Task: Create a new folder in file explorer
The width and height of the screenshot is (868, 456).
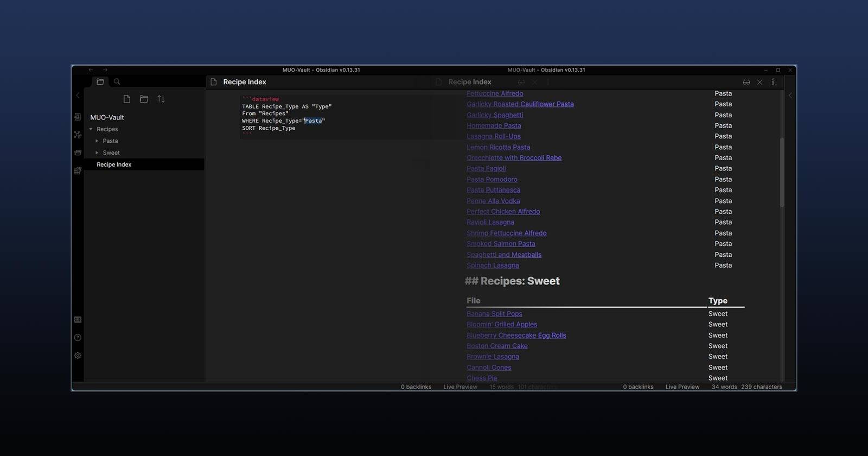Action: click(x=144, y=99)
